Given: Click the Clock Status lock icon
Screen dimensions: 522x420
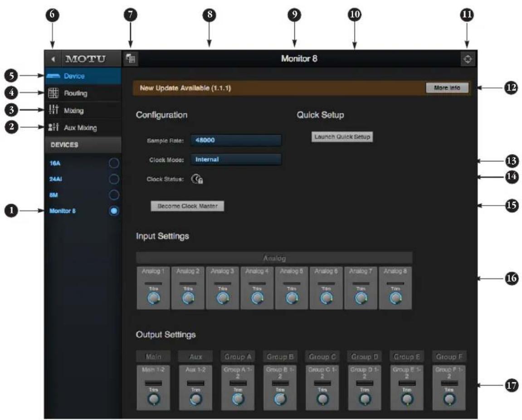Looking at the screenshot, I should coord(197,179).
